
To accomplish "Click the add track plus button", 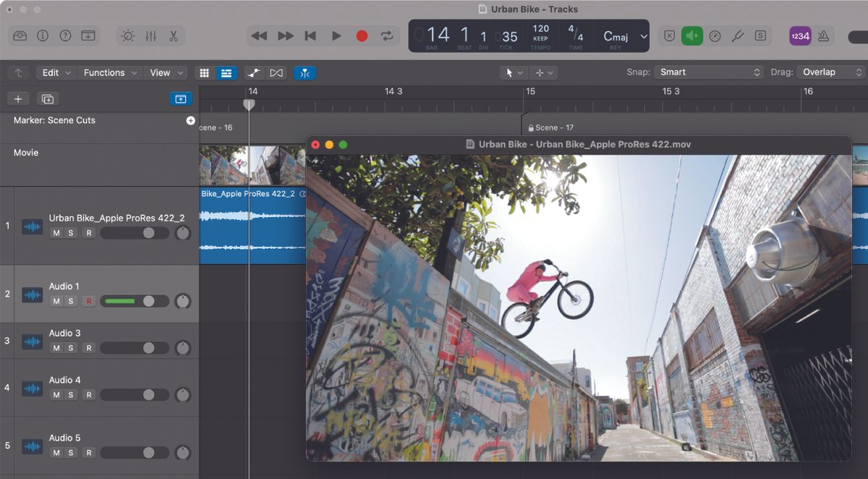I will click(x=18, y=99).
